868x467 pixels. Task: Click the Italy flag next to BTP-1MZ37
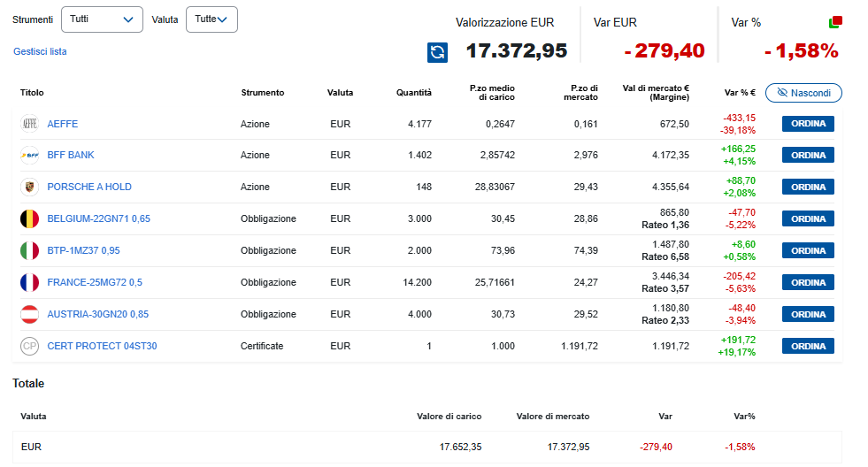[x=30, y=250]
